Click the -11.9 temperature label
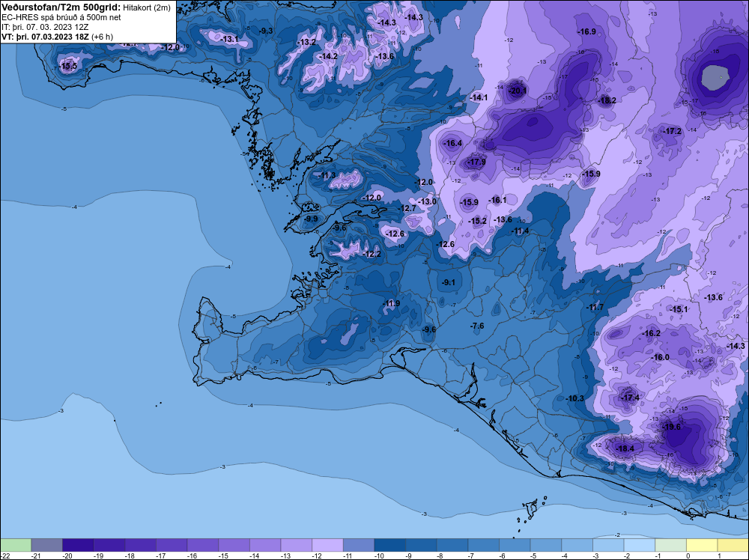This screenshot has height=560, width=749. (x=391, y=304)
